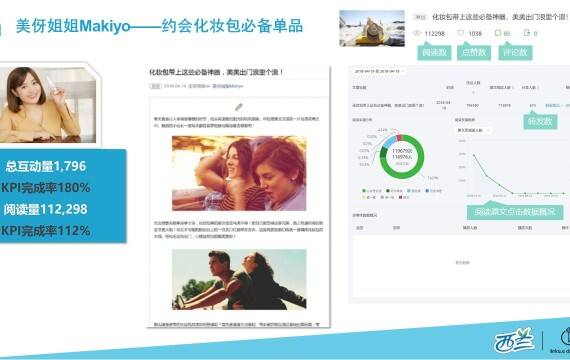Click the beach hat article cover thumbnail
Image resolution: width=570 pixels, height=360 pixels.
[372, 28]
